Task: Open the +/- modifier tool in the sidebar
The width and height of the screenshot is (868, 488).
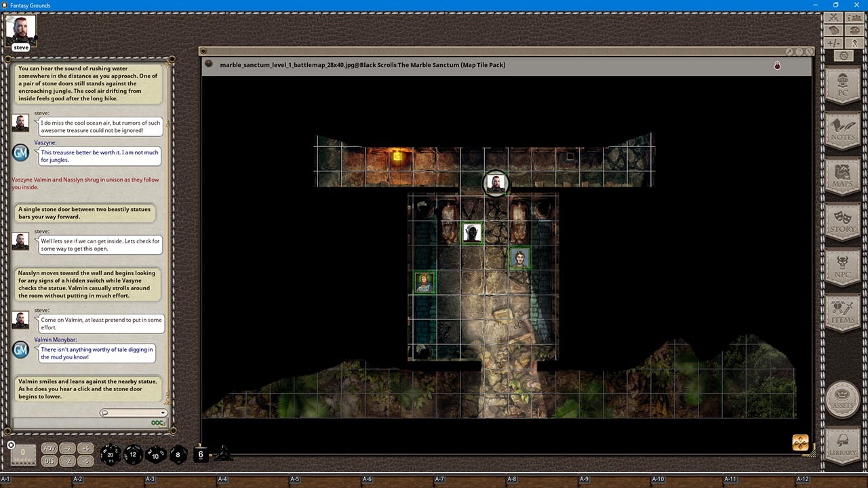Action: pos(833,44)
